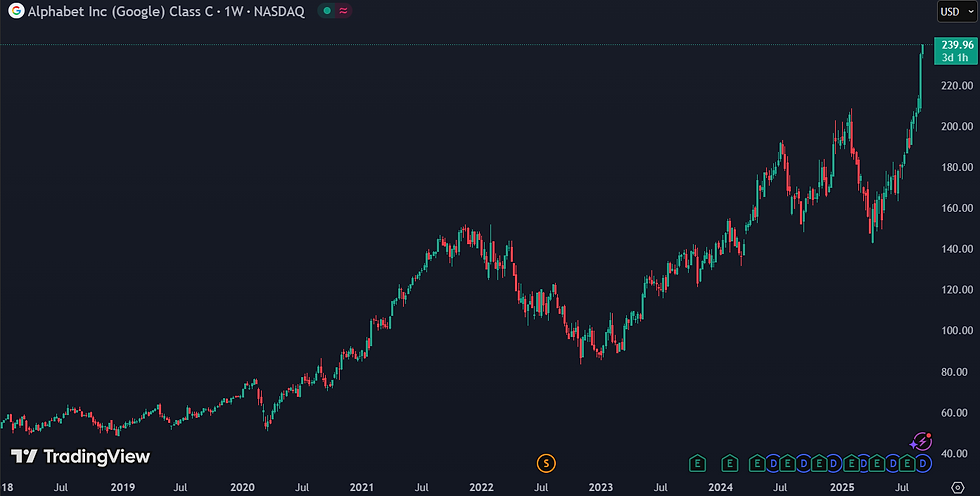Click the 2019 label on time axis
980x496 pixels.
[122, 487]
